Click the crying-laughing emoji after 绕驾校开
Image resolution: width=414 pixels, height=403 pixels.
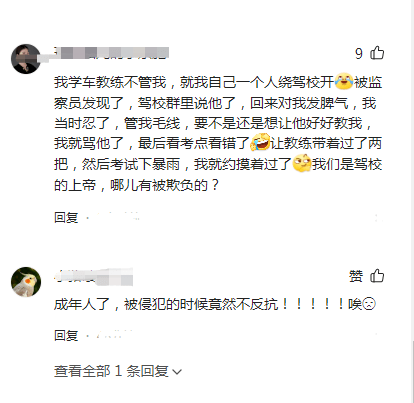coord(344,81)
